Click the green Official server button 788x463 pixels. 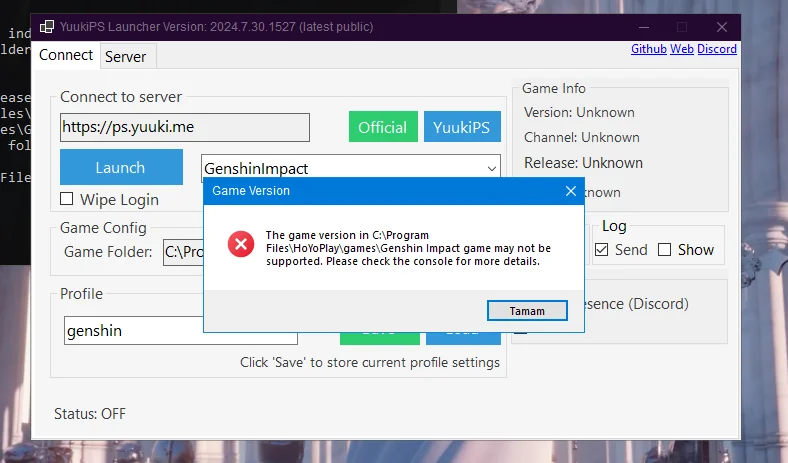[383, 127]
